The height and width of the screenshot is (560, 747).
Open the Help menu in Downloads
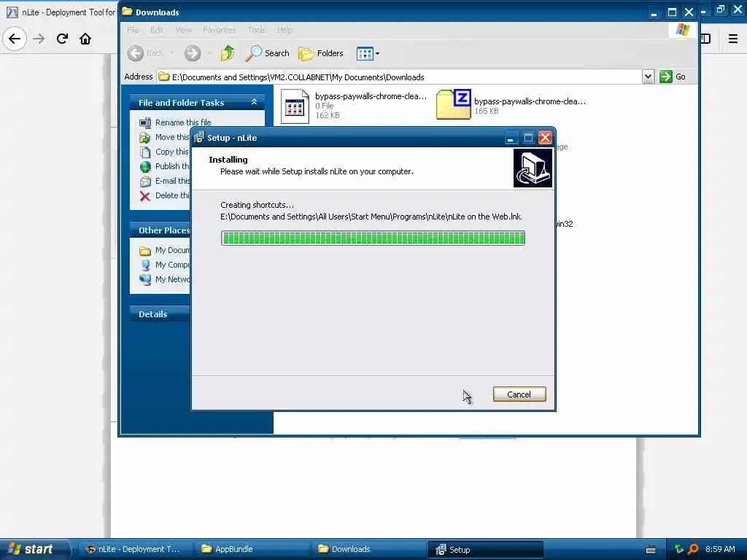pos(285,30)
